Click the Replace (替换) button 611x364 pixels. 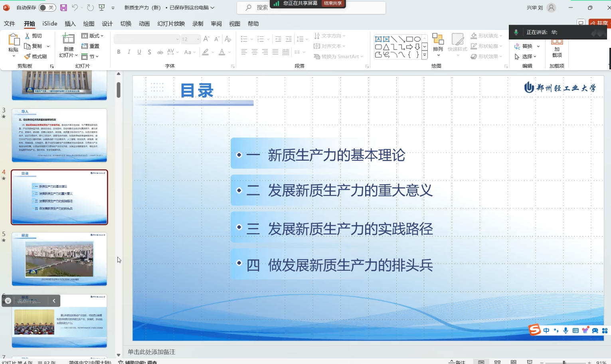[x=527, y=46]
